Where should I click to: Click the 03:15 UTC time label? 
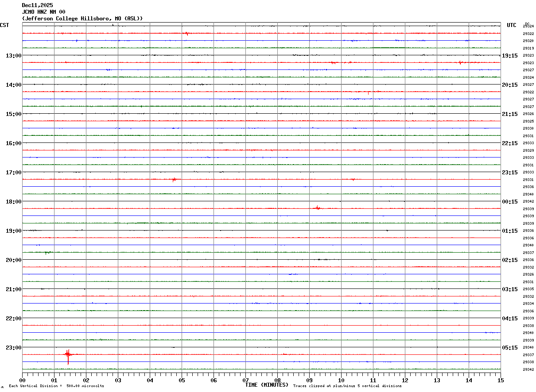point(509,289)
